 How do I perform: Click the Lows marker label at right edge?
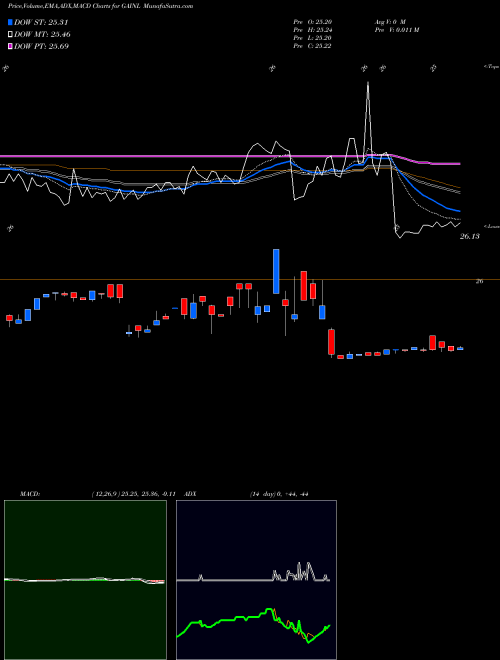coord(492,226)
